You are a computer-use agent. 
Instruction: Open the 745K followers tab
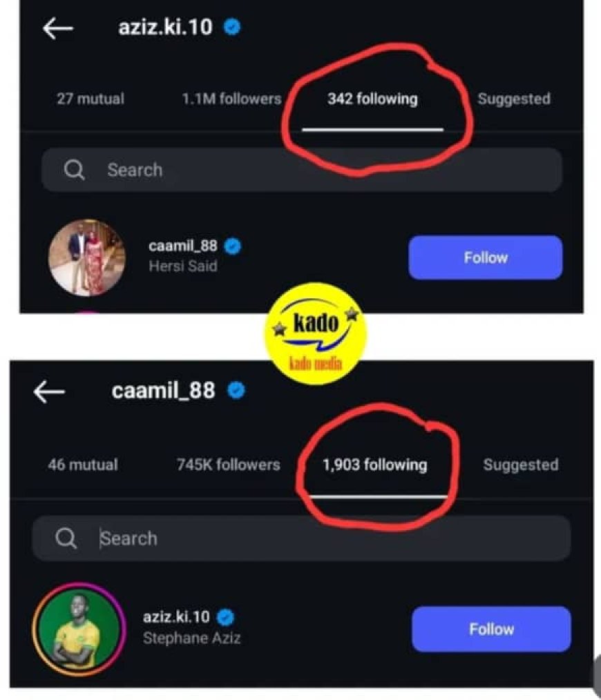tap(229, 465)
